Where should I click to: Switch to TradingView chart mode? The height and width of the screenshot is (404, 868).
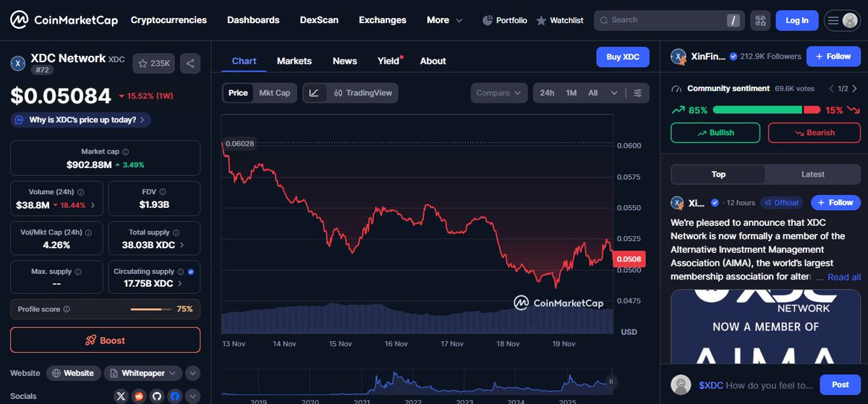(362, 93)
